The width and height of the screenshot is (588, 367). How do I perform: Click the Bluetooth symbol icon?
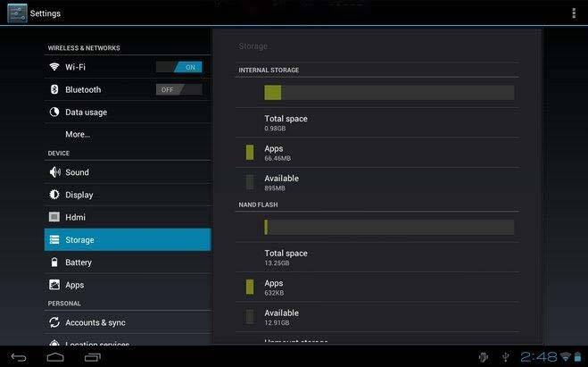point(54,89)
